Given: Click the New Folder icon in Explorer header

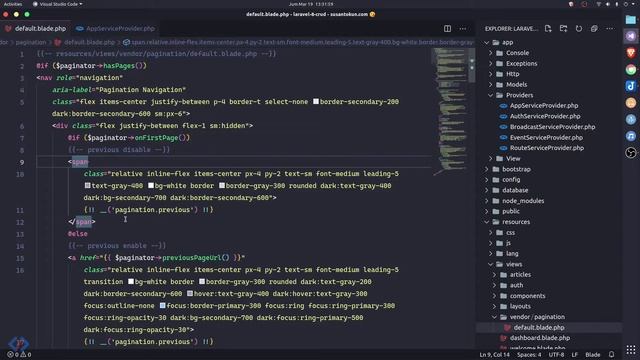Looking at the screenshot, I should [x=564, y=29].
